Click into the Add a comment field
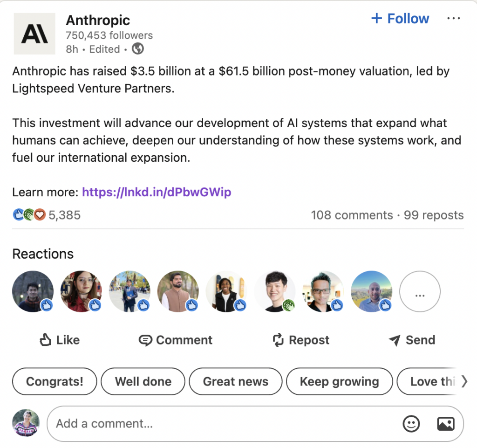The width and height of the screenshot is (477, 448). tap(224, 424)
